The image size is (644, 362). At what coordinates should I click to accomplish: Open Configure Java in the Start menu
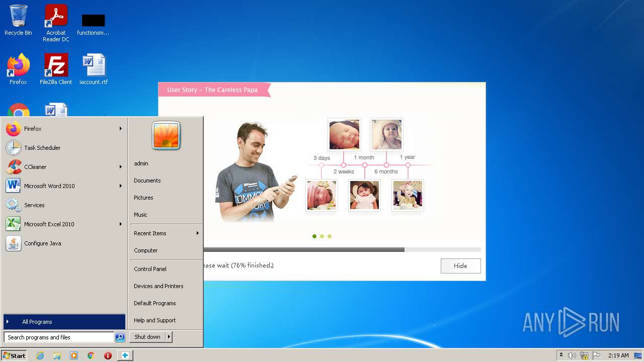click(x=63, y=243)
